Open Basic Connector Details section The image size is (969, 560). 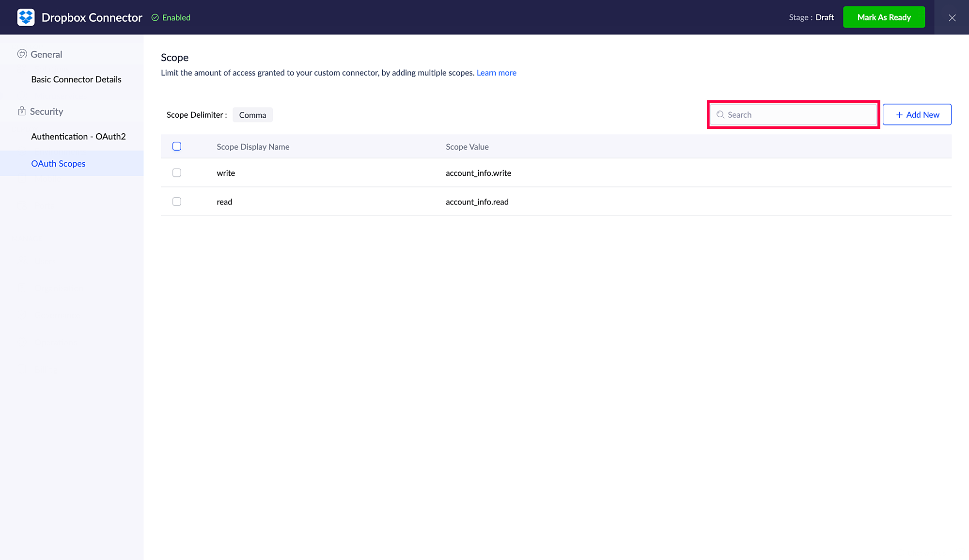pyautogui.click(x=76, y=79)
